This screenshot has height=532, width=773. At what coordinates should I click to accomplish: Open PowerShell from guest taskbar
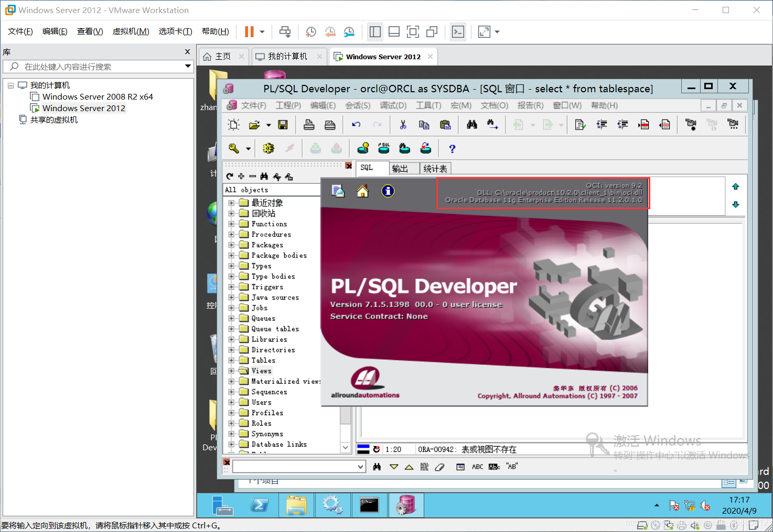pos(260,505)
